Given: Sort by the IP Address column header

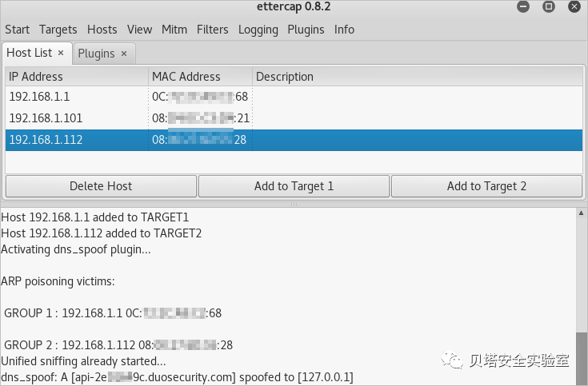Looking at the screenshot, I should click(77, 77).
